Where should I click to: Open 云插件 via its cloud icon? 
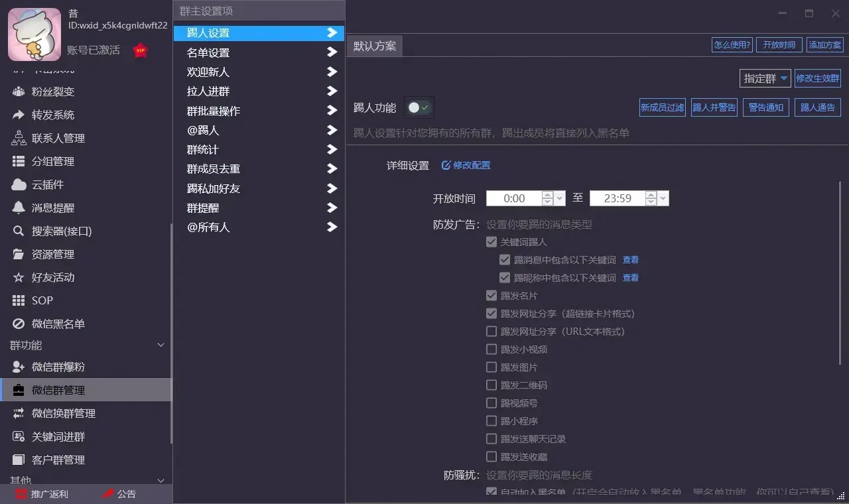pyautogui.click(x=19, y=184)
